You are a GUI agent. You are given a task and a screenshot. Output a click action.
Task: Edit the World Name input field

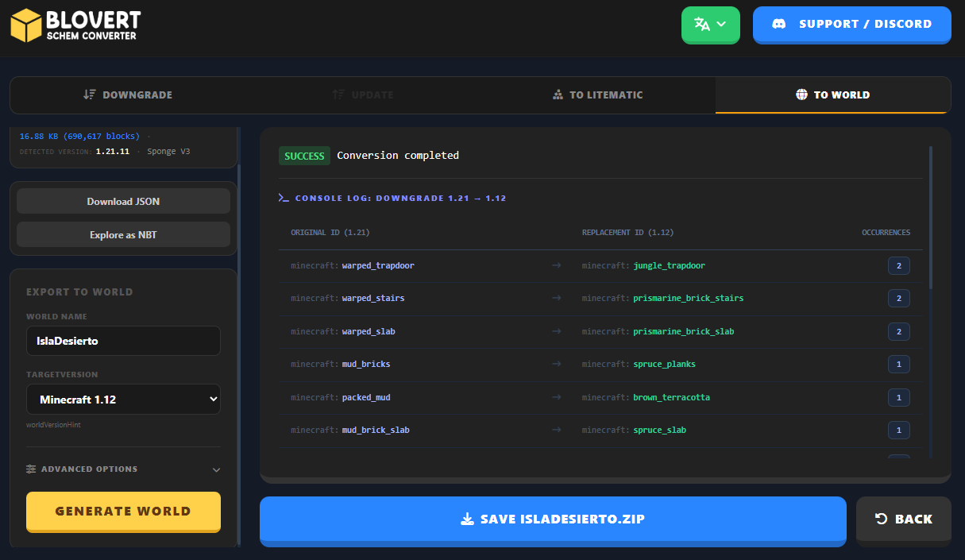(x=123, y=341)
